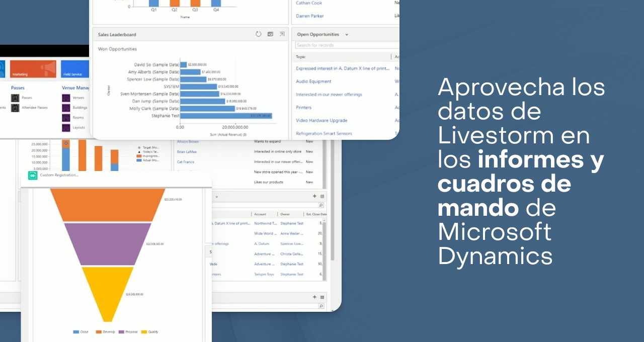Open the Interested in our newer offerings topic link

pos(329,95)
